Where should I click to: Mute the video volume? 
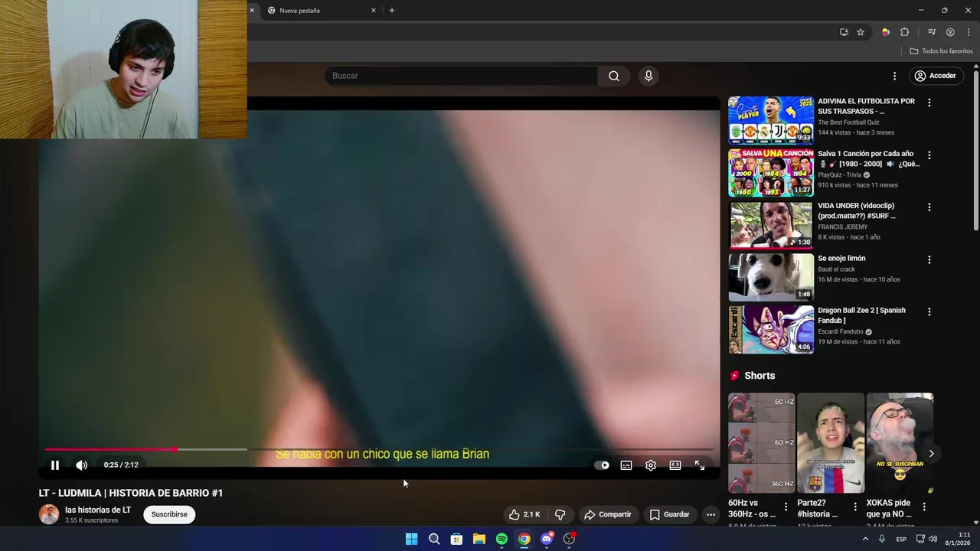tap(82, 465)
